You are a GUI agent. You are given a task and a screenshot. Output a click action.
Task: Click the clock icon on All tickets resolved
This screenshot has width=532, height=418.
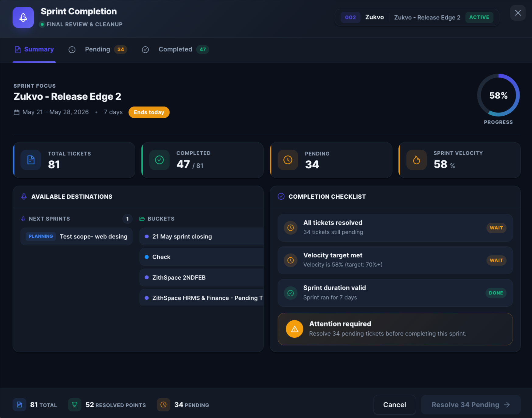pos(291,228)
